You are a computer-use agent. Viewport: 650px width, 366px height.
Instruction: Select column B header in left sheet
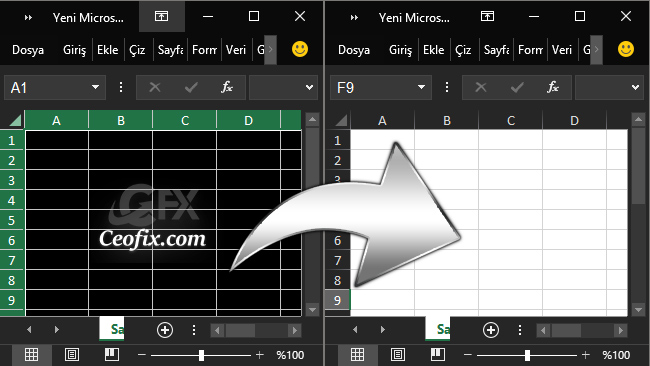point(121,120)
